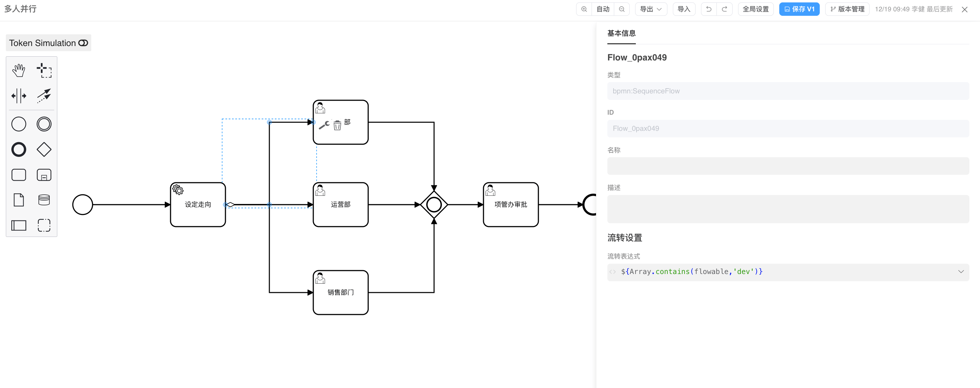
Task: Click the undo arrow icon
Action: point(708,9)
